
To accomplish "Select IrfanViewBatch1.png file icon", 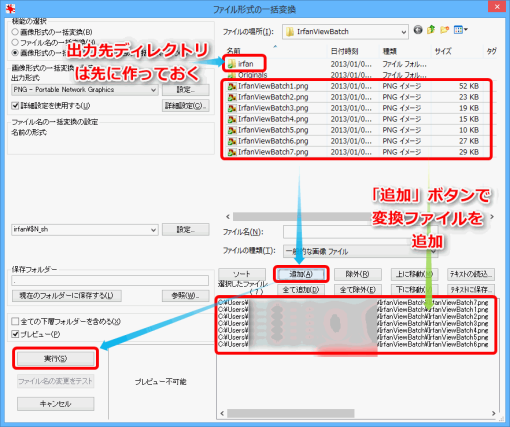I will [x=232, y=86].
